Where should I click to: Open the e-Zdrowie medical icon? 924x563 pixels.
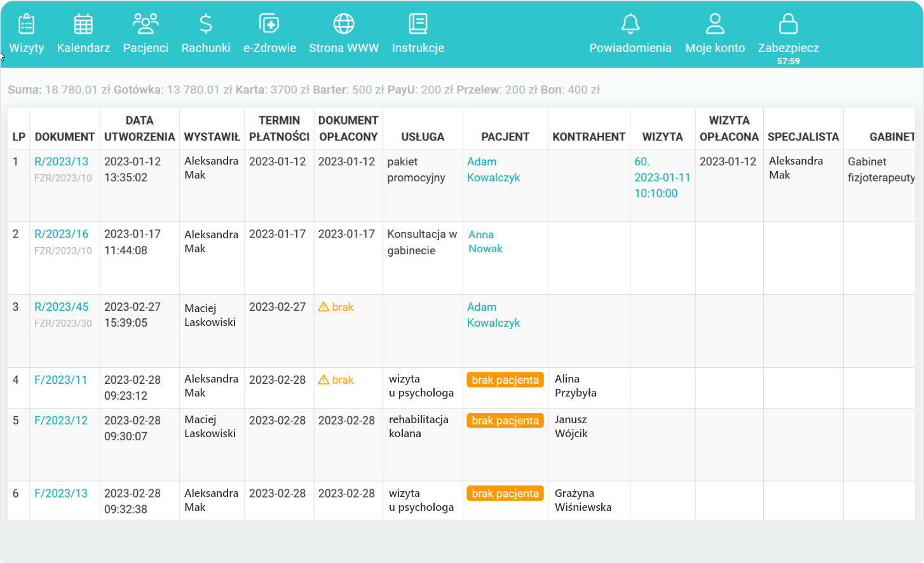269,24
